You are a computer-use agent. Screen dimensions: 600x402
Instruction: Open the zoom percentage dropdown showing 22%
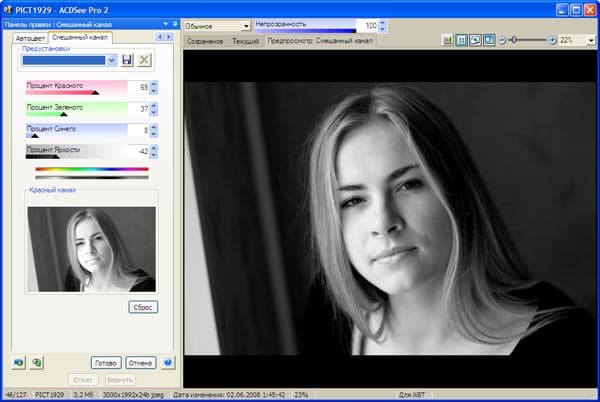(591, 40)
